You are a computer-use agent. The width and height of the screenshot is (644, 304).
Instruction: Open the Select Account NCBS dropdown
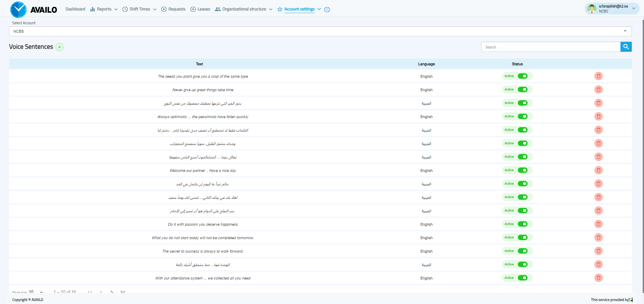click(320, 31)
